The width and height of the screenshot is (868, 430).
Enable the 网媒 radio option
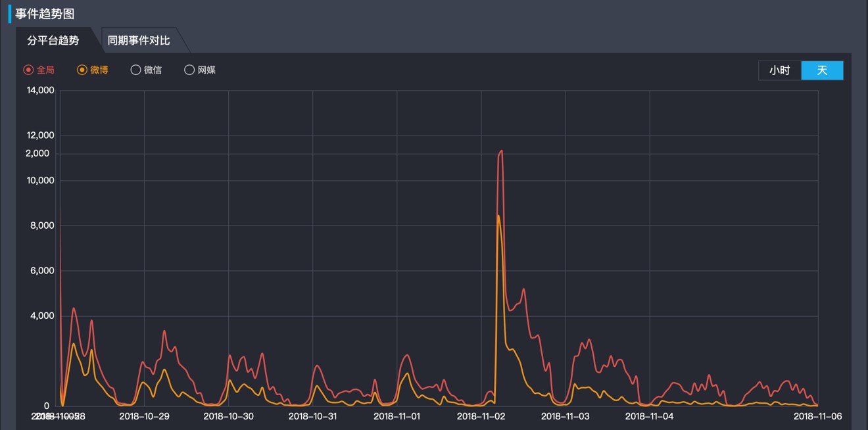(189, 70)
